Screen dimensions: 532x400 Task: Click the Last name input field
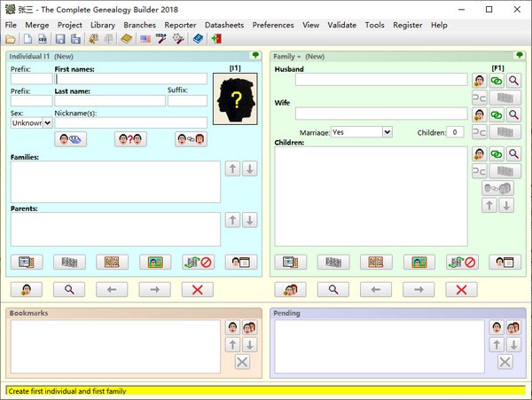109,101
